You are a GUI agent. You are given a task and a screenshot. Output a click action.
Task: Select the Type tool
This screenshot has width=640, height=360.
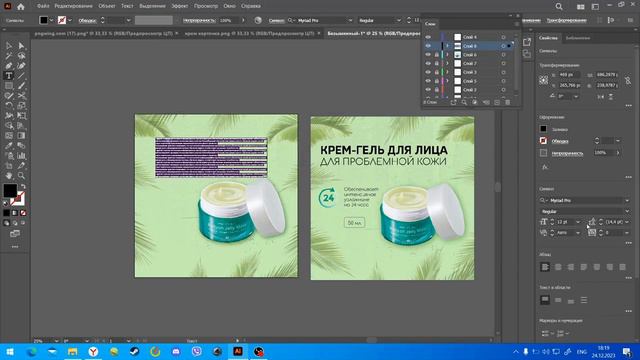pos(9,76)
